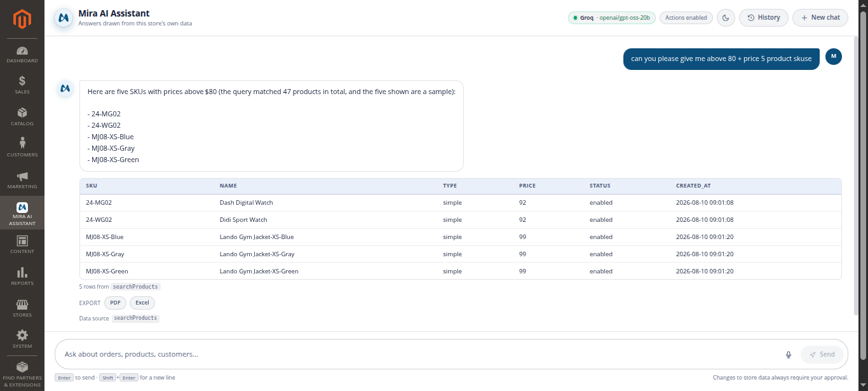868x391 pixels.
Task: Open the Stores sidebar menu
Action: point(22,308)
